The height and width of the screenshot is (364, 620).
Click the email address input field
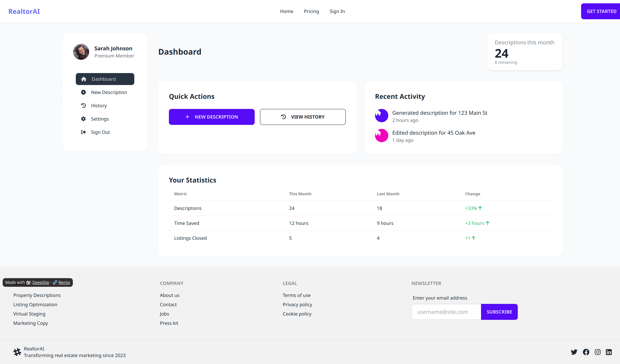click(446, 312)
